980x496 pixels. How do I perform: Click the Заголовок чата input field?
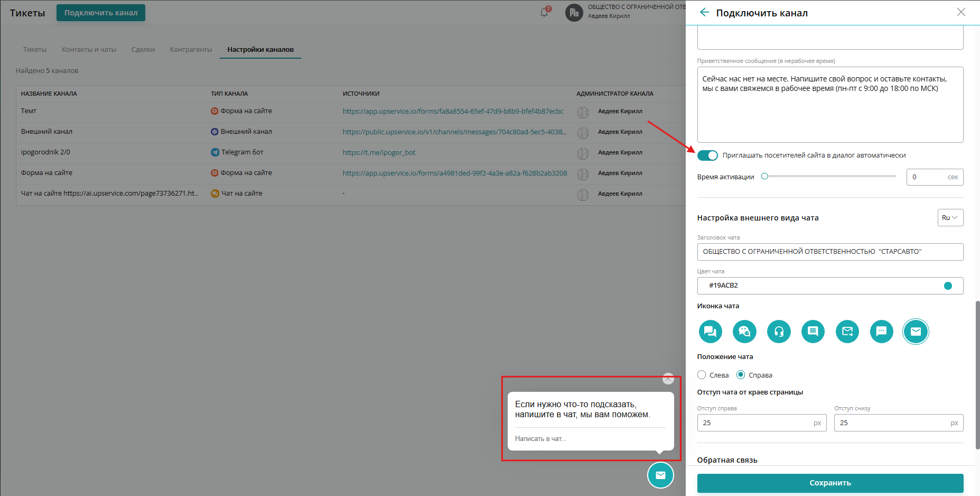coord(830,252)
